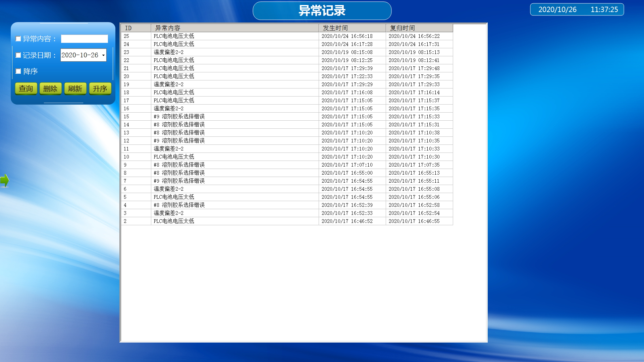Viewport: 644px width, 362px height.
Task: Click inside the 异常内容 text input field
Action: 84,39
